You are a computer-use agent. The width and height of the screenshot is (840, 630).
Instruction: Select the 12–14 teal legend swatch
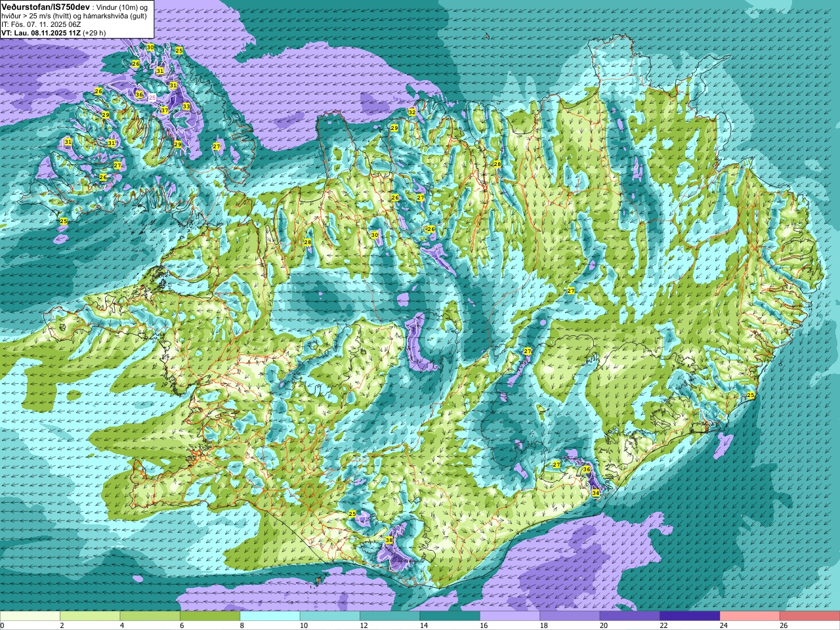[x=390, y=616]
